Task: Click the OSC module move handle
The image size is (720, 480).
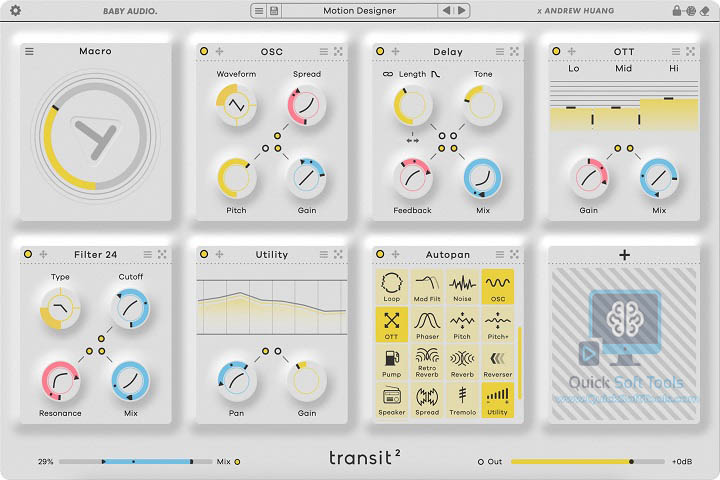Action: 219,51
